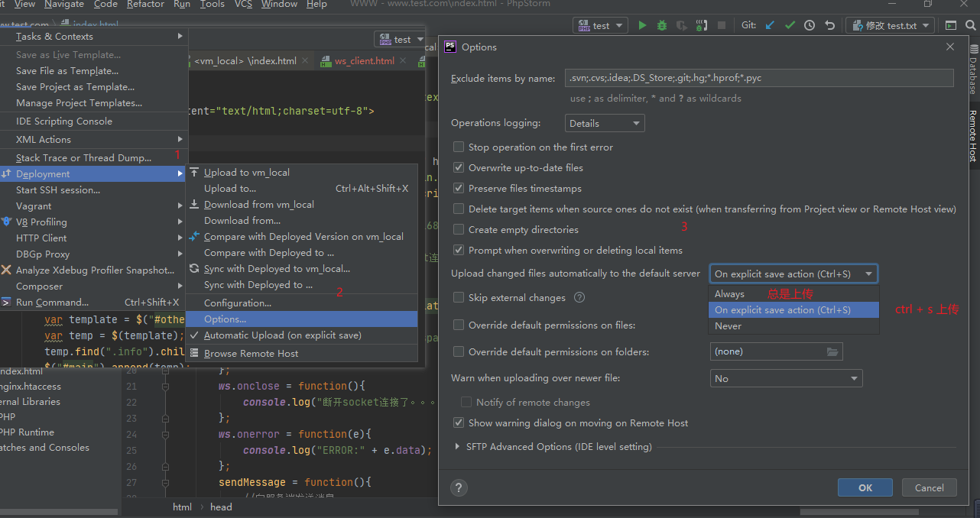
Task: Open search with the magnifier icon
Action: [x=971, y=24]
